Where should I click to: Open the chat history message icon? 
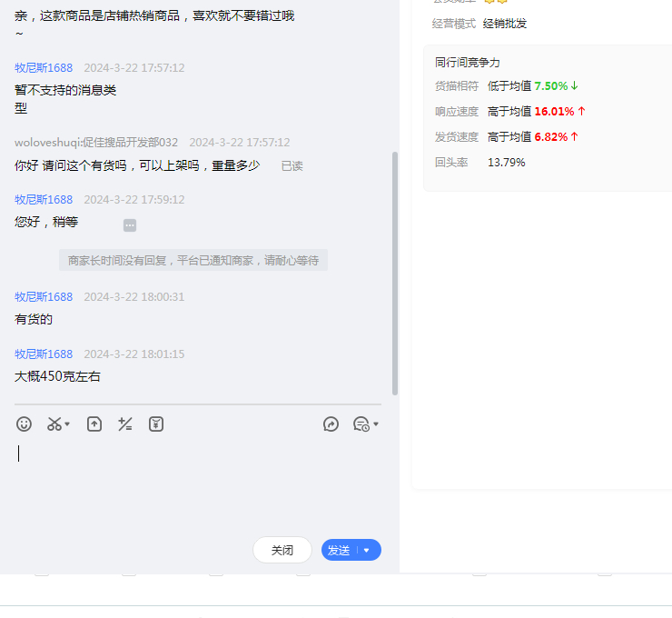pyautogui.click(x=361, y=424)
